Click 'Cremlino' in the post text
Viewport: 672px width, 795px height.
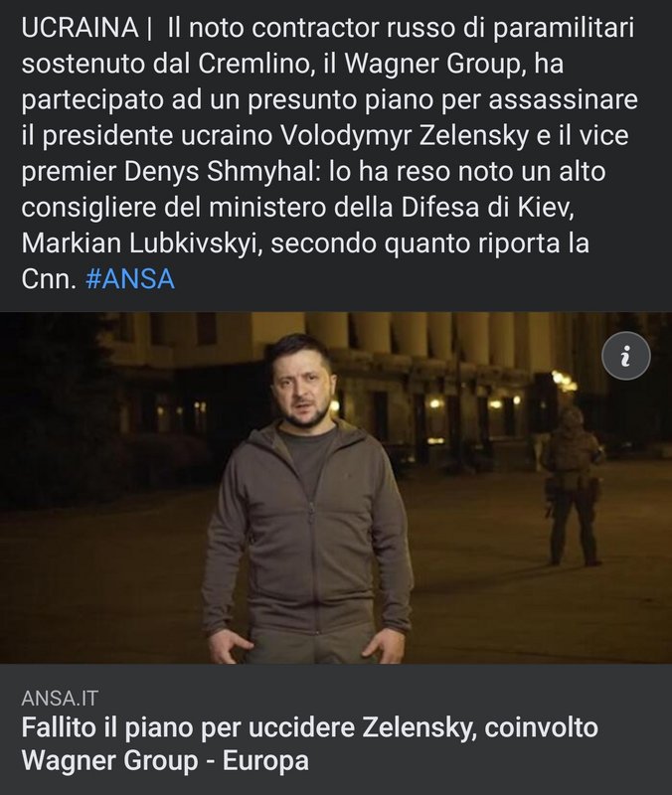coord(253,64)
